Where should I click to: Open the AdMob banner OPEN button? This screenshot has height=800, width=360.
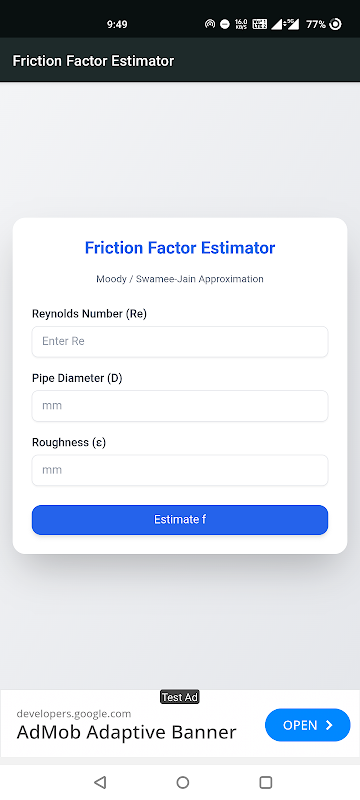click(x=307, y=725)
